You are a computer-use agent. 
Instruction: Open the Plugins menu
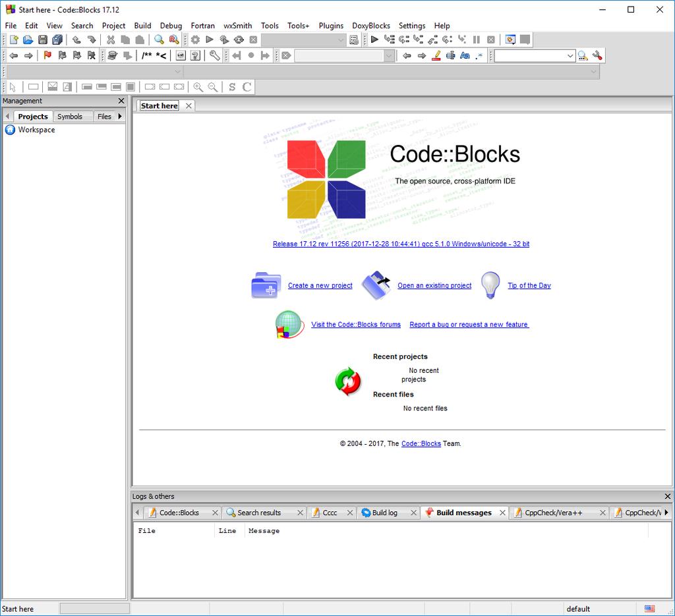pyautogui.click(x=331, y=26)
